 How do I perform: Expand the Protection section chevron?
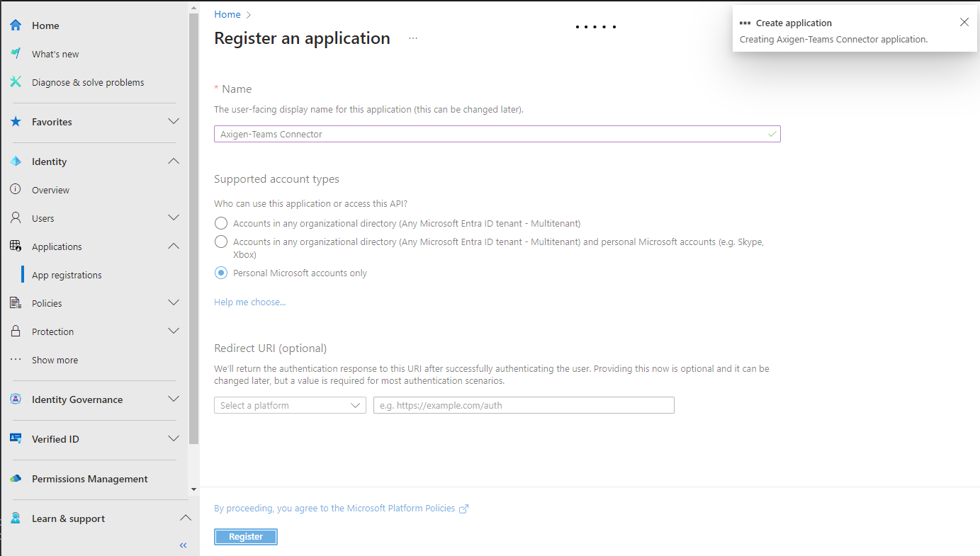click(174, 331)
